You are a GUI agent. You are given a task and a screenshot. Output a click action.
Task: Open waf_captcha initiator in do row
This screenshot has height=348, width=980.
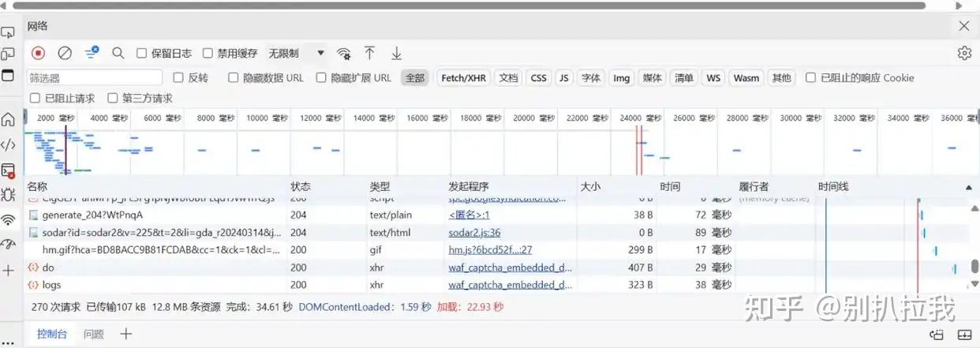tap(511, 268)
